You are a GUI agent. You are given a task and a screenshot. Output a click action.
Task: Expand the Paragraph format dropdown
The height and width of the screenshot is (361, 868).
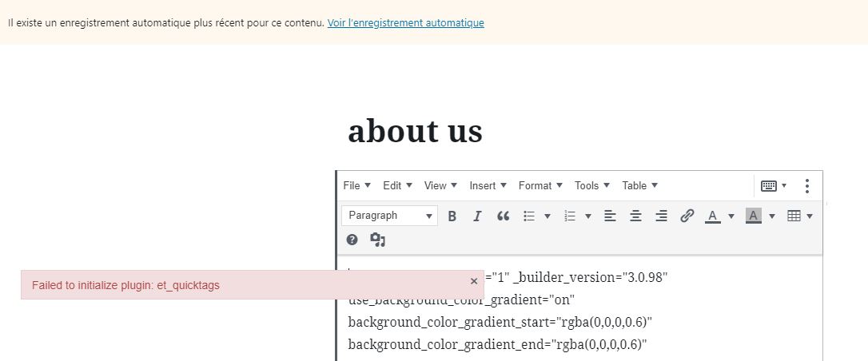[x=389, y=216]
